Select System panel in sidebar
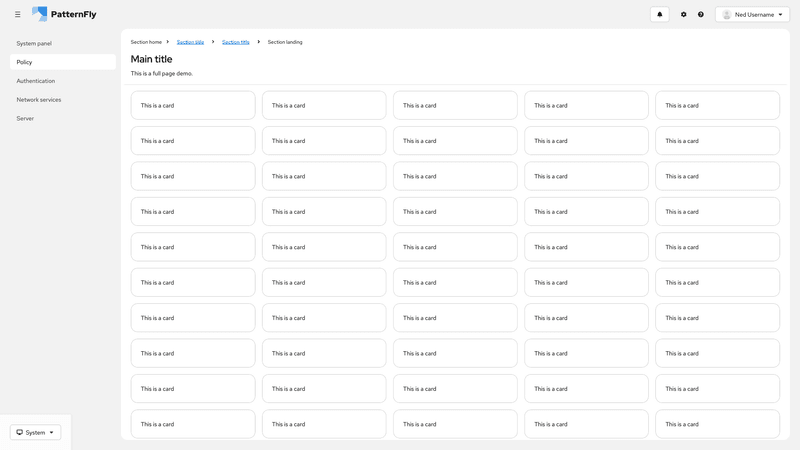This screenshot has width=800, height=450. tap(34, 43)
